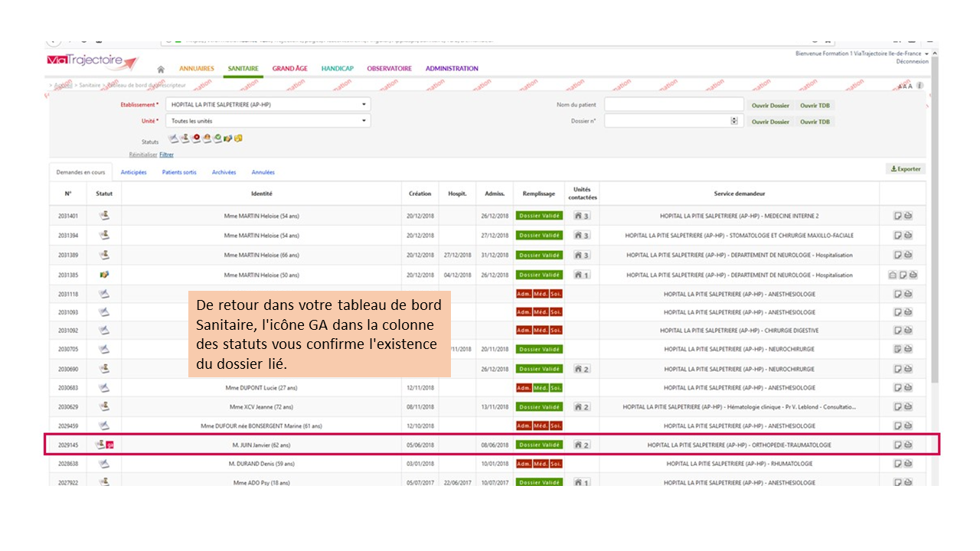
Task: Click the print icon for dossier 2031401
Action: (908, 216)
